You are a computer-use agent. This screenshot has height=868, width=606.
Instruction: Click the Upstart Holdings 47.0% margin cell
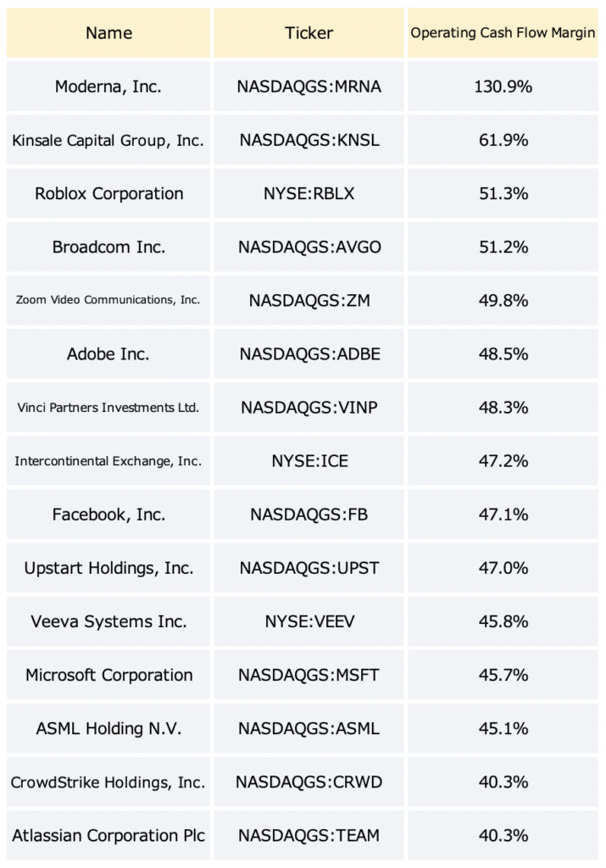coord(503,568)
